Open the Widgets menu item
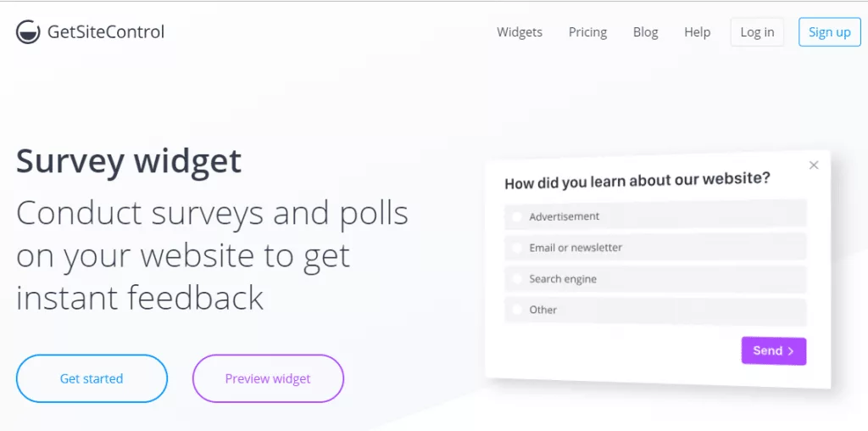The image size is (868, 431). point(520,32)
